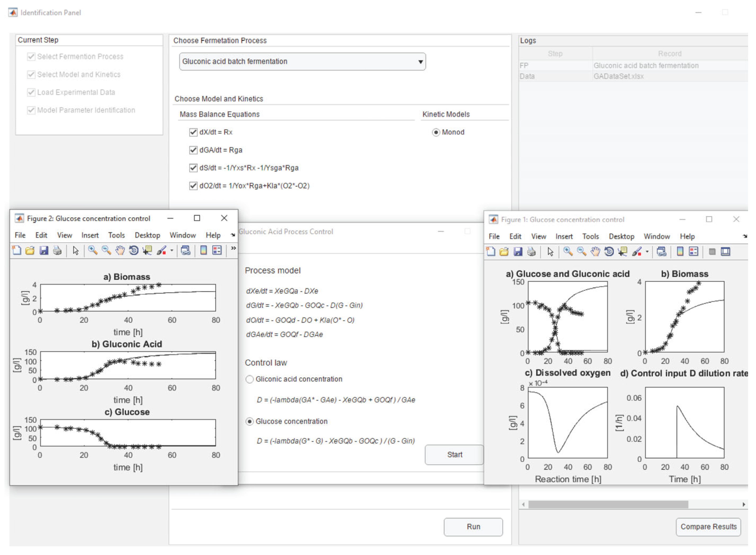Select Data Cursor tool in Figure 2 toolbar
This screenshot has width=756, height=555.
tap(147, 251)
